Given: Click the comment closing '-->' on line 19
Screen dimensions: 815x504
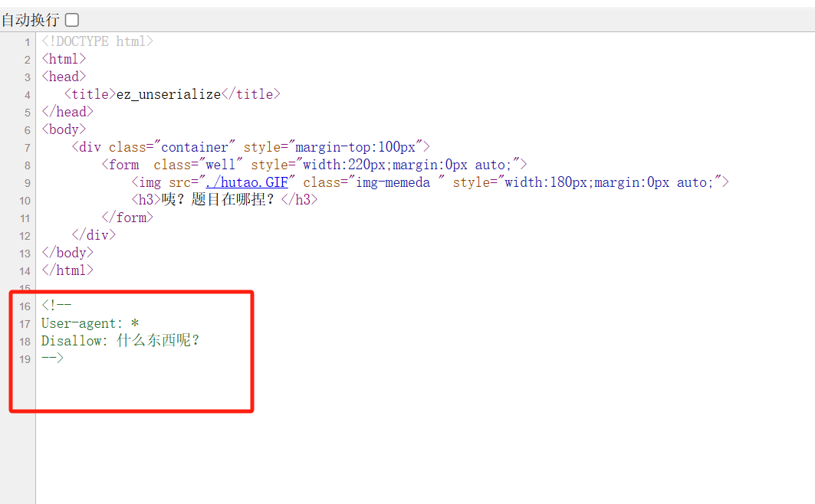Looking at the screenshot, I should pos(52,358).
